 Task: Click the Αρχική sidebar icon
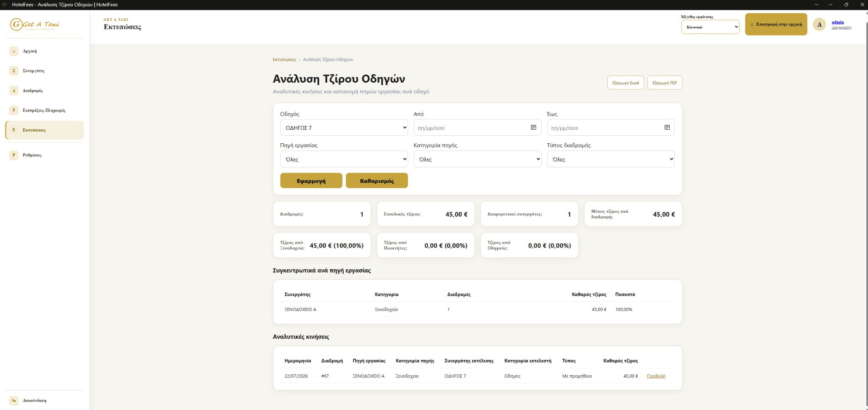click(x=14, y=51)
